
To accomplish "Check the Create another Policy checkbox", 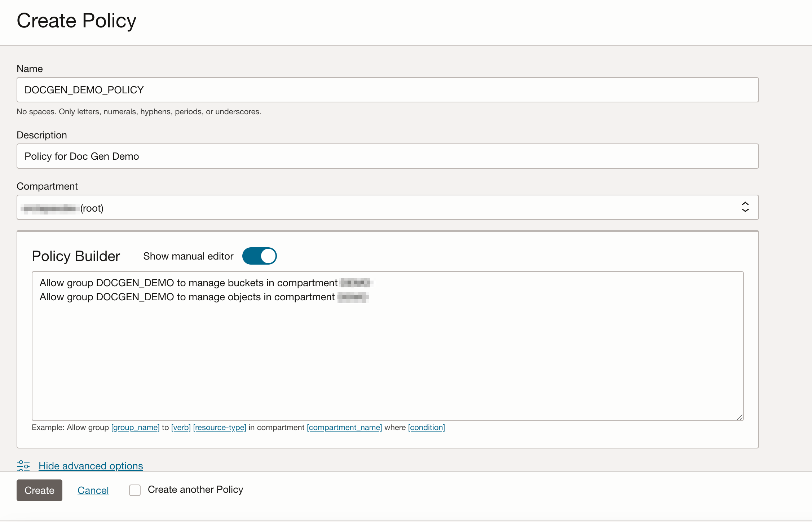I will (134, 490).
